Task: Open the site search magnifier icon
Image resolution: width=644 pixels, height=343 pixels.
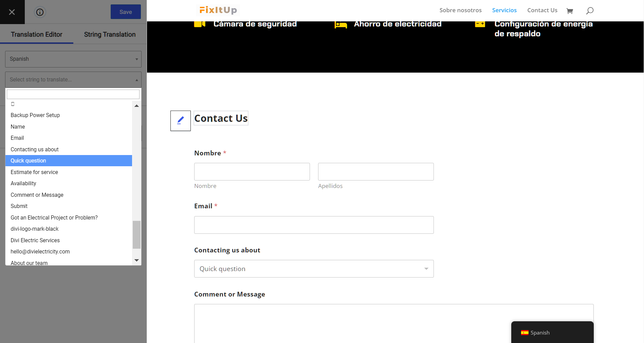Action: tap(590, 11)
